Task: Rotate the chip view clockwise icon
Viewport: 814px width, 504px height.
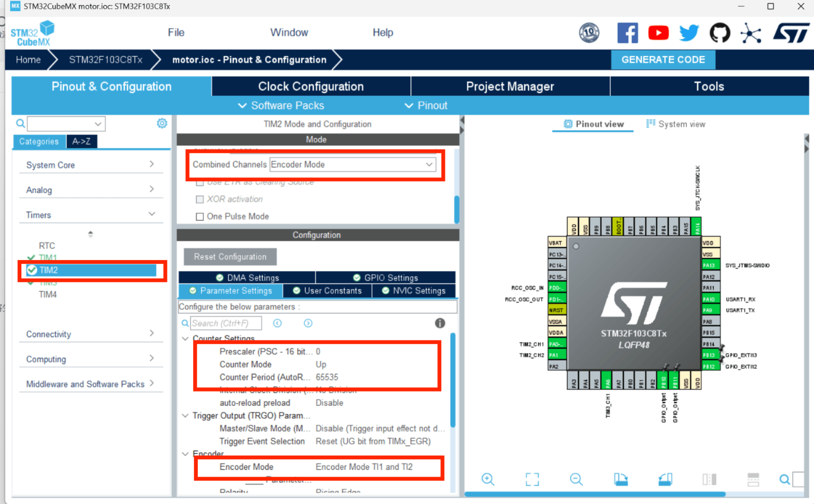Action: (621, 479)
